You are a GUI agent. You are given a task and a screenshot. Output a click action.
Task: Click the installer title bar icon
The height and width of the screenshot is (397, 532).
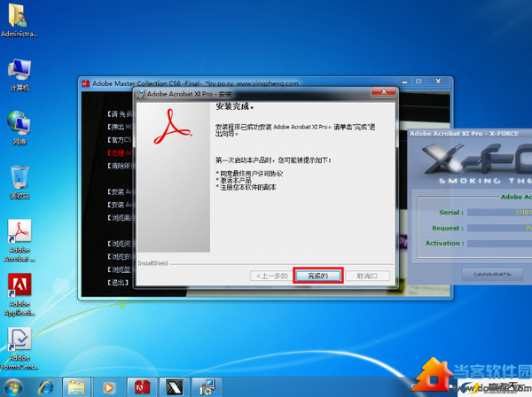pyautogui.click(x=140, y=94)
